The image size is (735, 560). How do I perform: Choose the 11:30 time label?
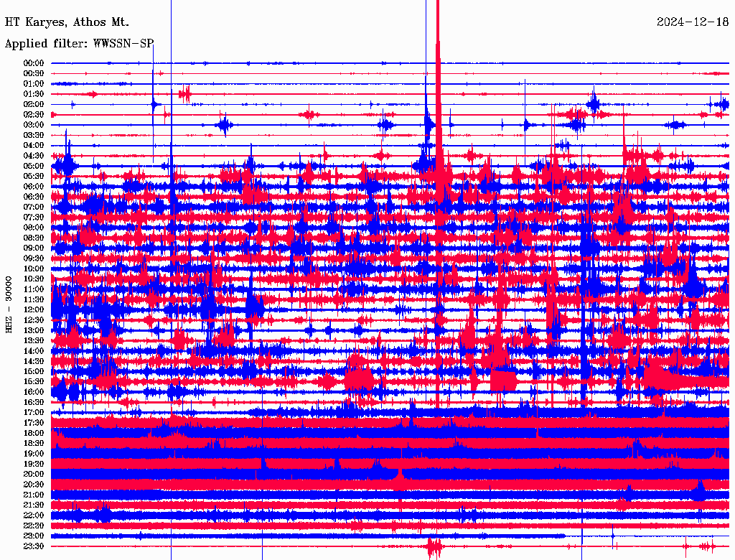(34, 299)
